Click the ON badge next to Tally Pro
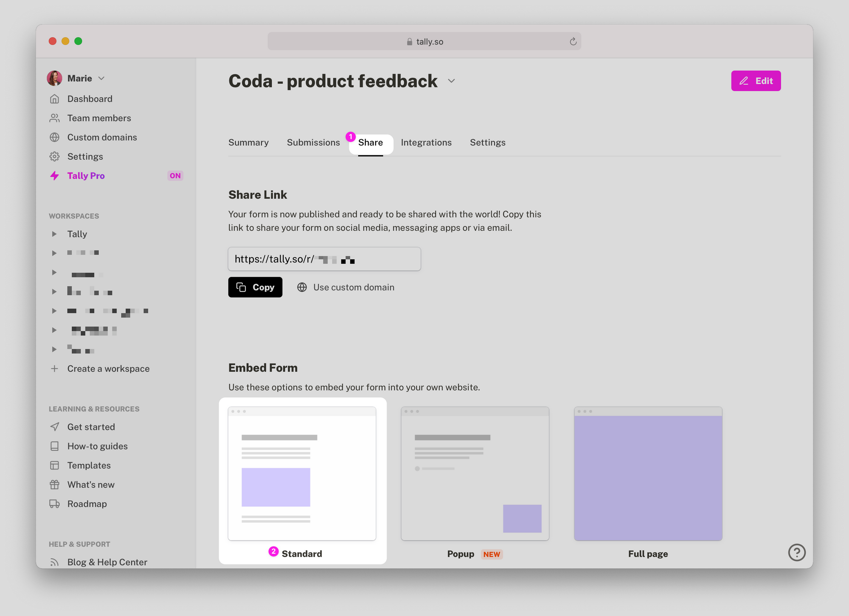The width and height of the screenshot is (849, 616). pos(175,176)
